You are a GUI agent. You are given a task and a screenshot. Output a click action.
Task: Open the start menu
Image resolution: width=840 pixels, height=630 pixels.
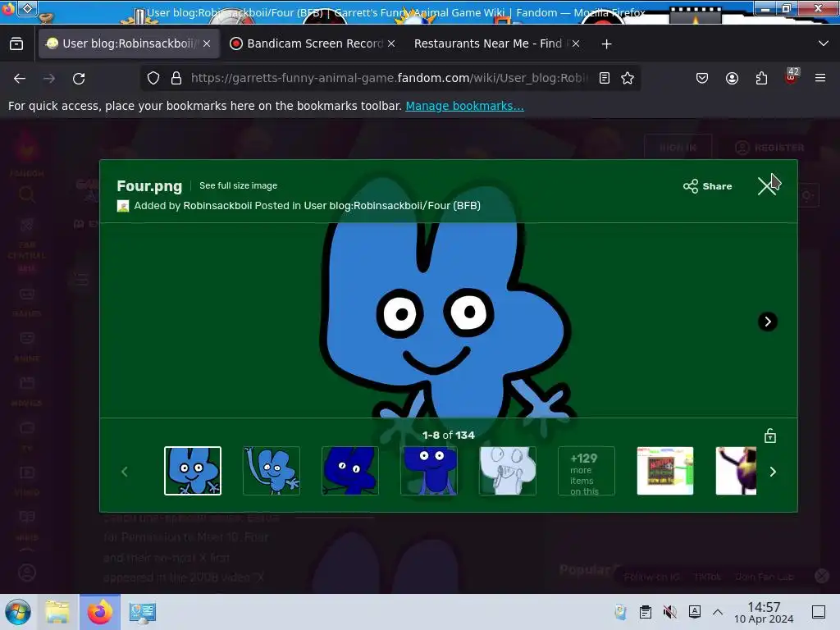click(18, 612)
